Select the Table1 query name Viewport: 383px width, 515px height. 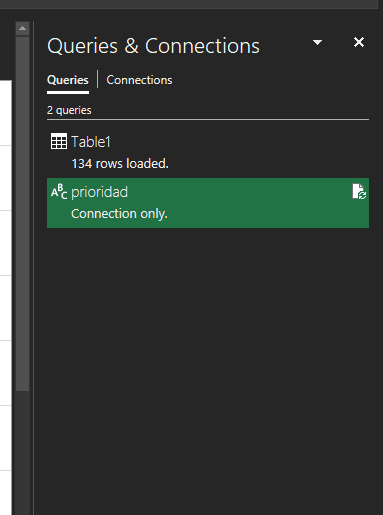click(x=91, y=142)
